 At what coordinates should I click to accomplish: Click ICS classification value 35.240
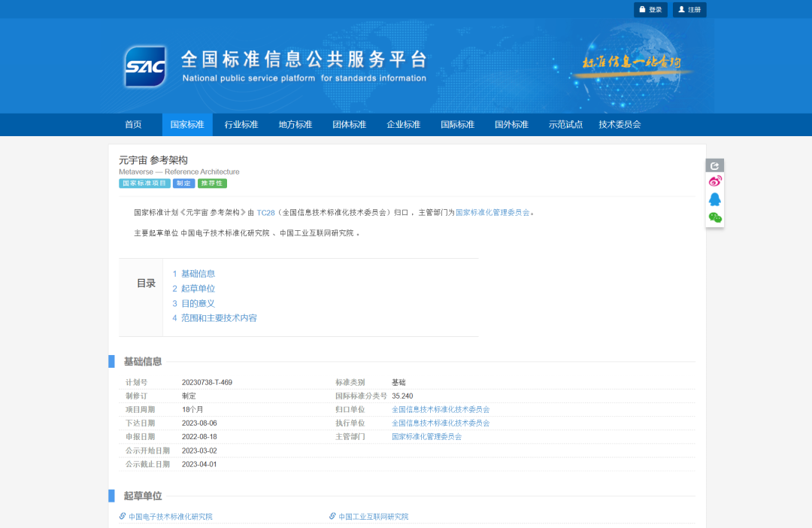click(402, 396)
